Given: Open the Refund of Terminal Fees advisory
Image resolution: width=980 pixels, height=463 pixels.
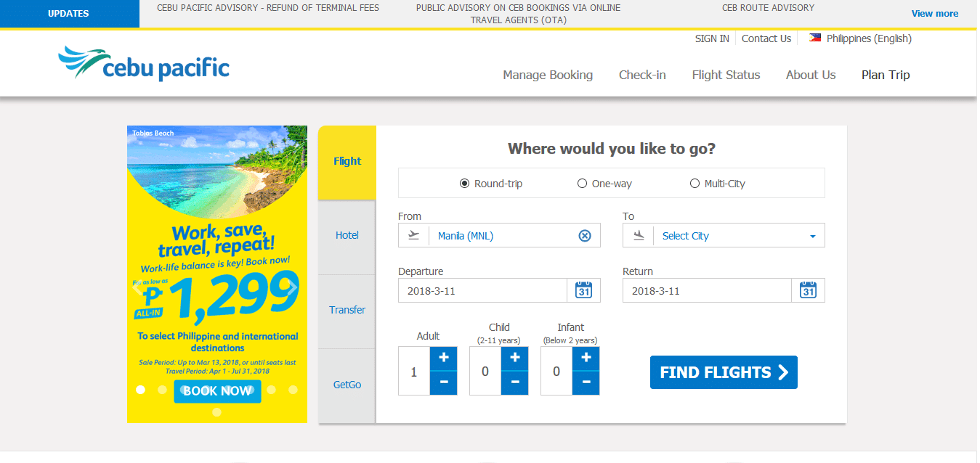Looking at the screenshot, I should pos(268,8).
